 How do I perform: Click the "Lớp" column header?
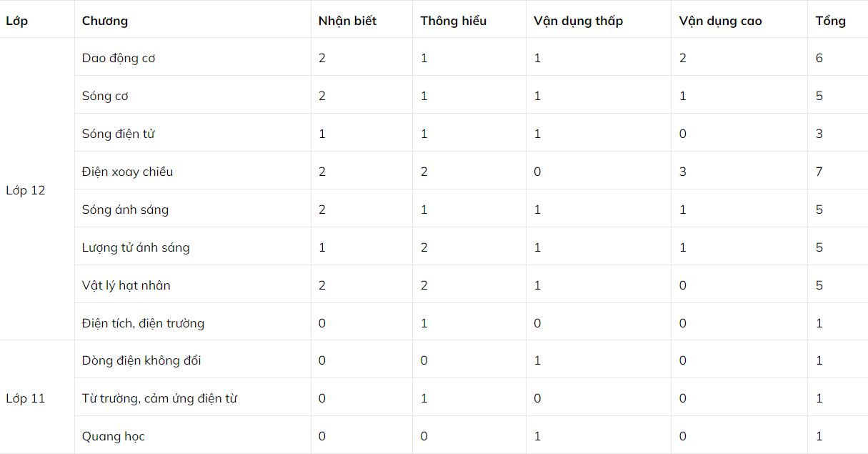17,21
